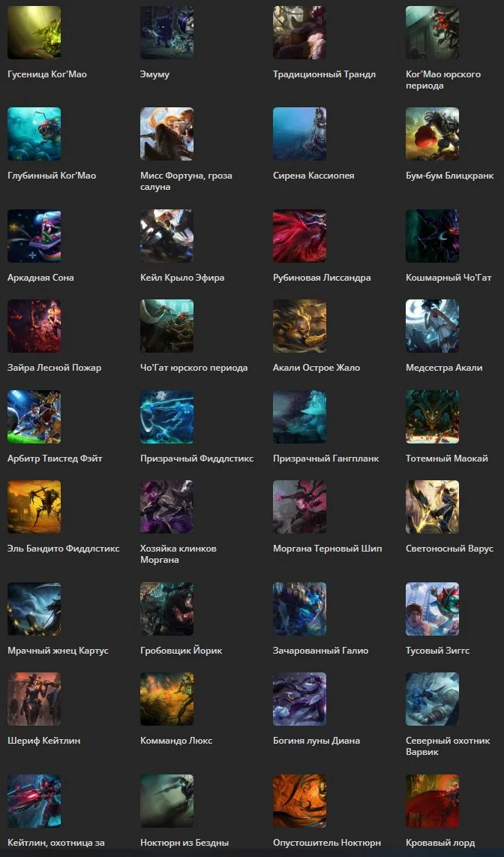Choose the Зачарованный Галио skin thumbnail
504x857 pixels.
pos(299,609)
